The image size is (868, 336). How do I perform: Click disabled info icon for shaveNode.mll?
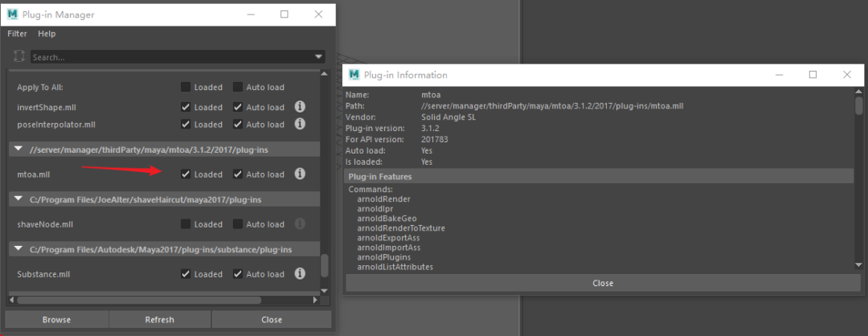300,223
